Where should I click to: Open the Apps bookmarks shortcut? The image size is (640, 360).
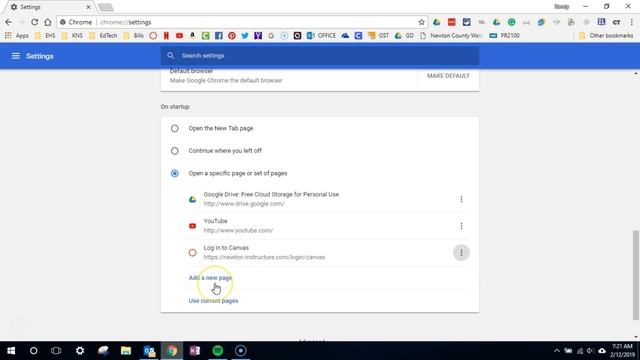pyautogui.click(x=17, y=36)
